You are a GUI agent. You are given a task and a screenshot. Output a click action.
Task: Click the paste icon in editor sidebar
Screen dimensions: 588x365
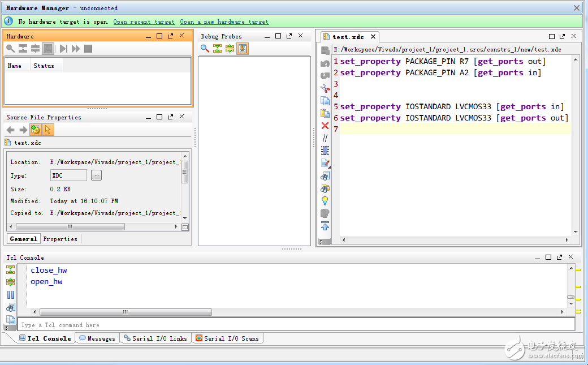coord(325,113)
